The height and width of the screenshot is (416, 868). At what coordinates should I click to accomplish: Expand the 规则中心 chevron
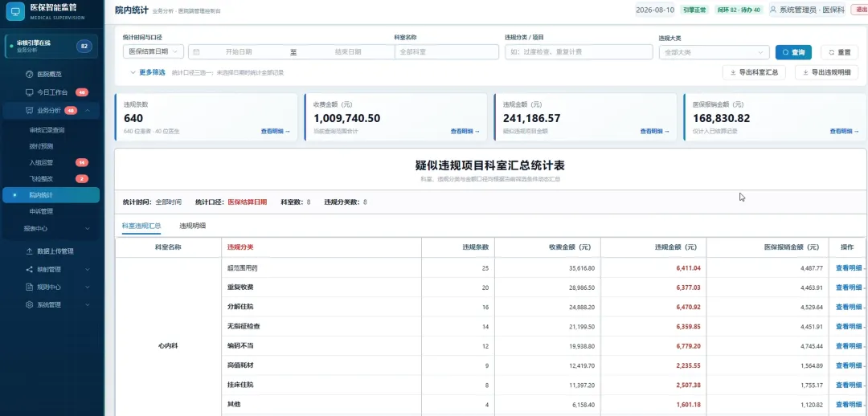pyautogui.click(x=88, y=288)
